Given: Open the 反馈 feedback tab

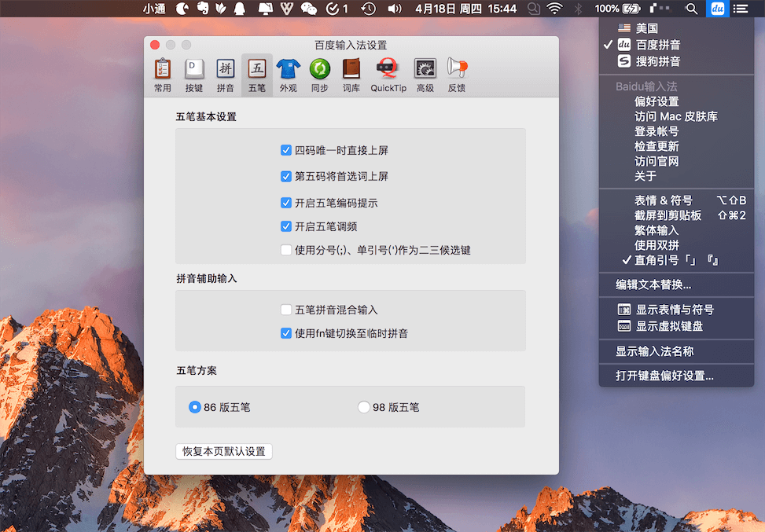Looking at the screenshot, I should [457, 75].
